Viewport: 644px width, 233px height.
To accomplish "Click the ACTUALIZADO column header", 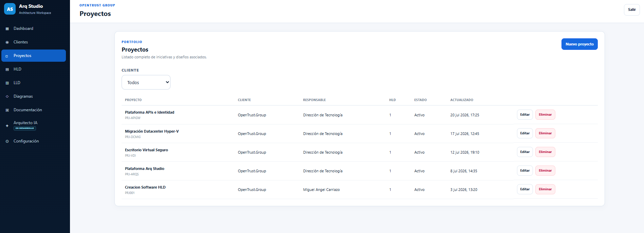I will coord(462,100).
